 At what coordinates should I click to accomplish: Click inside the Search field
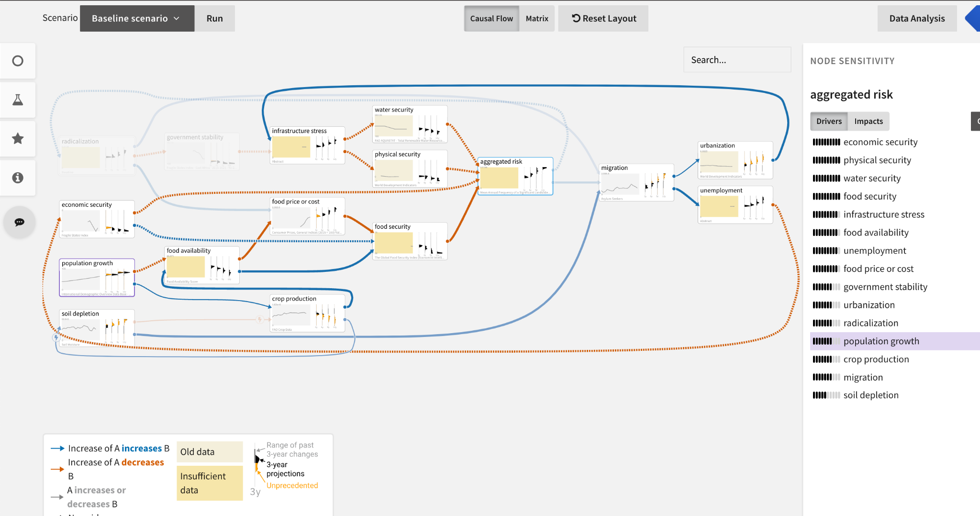click(x=737, y=59)
